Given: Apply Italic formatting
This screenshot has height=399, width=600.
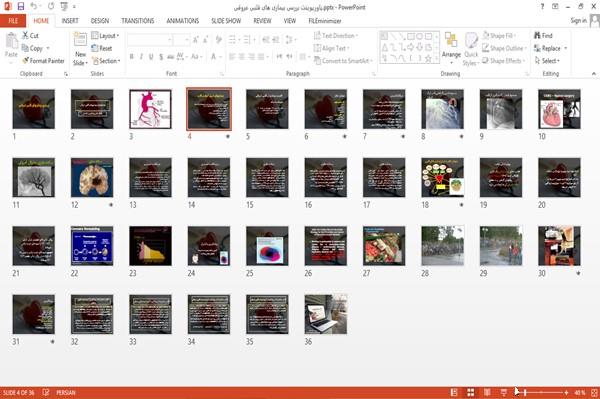Looking at the screenshot, I should tap(141, 57).
